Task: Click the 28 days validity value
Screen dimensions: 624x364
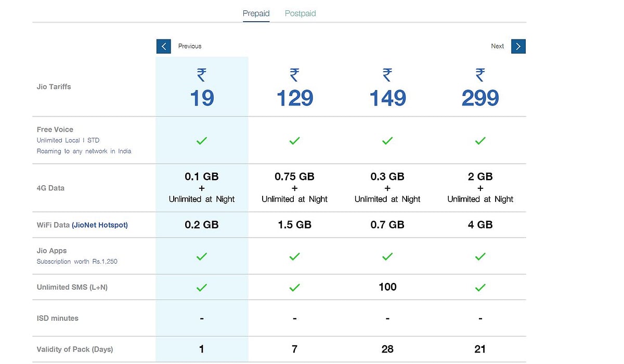Action: click(387, 349)
